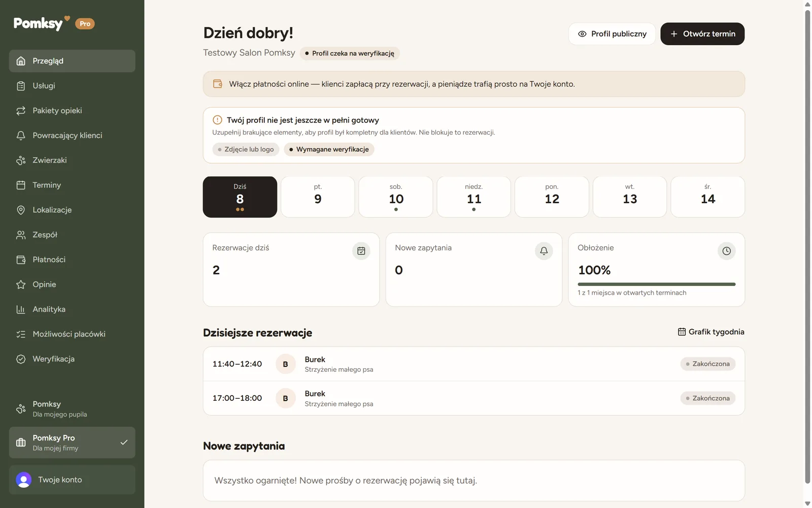812x508 pixels.
Task: Click the wallet icon in payments banner
Action: pos(218,84)
